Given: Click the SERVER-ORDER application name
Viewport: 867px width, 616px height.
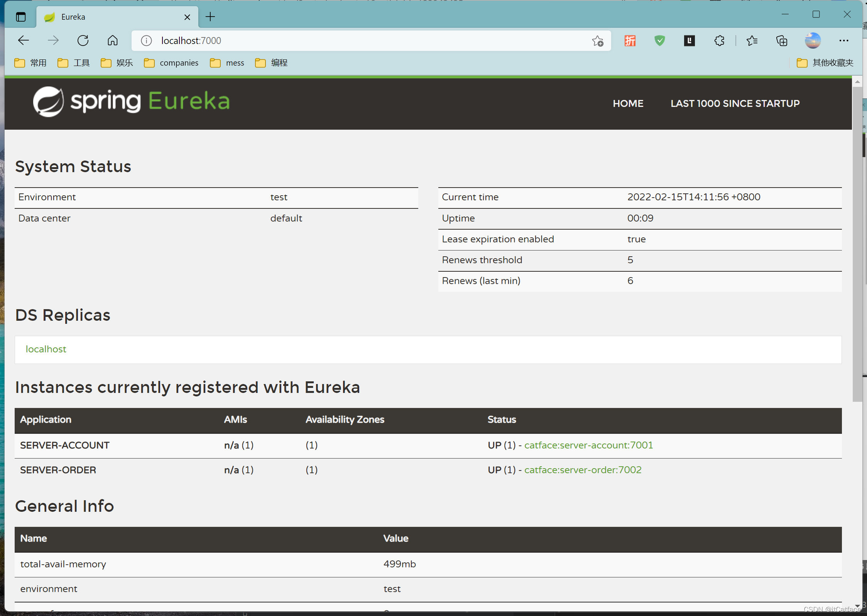Looking at the screenshot, I should pyautogui.click(x=58, y=470).
